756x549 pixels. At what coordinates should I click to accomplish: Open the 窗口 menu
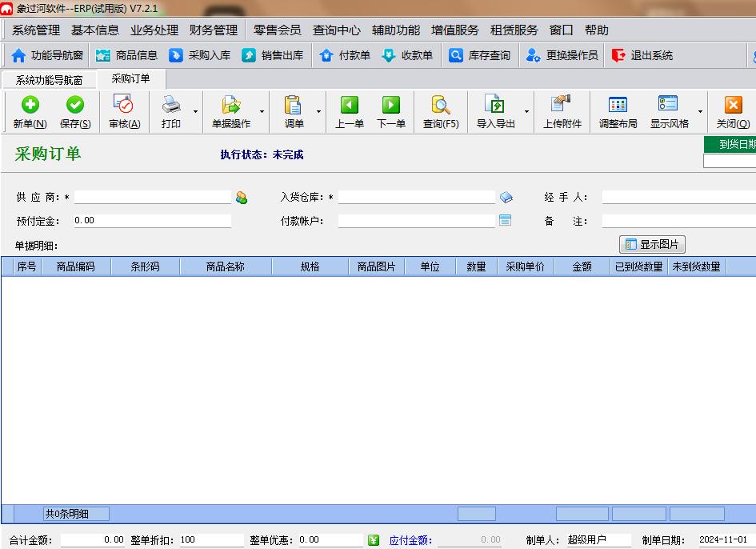pos(562,30)
